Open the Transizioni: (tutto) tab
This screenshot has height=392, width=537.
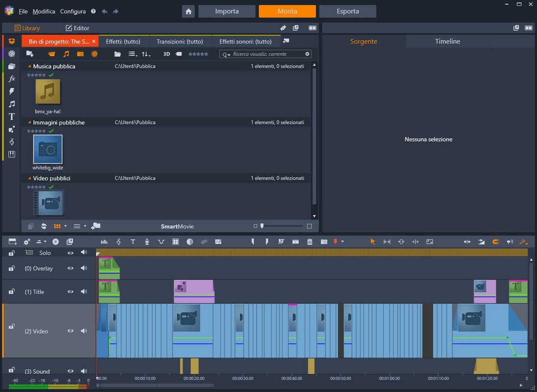(x=180, y=41)
